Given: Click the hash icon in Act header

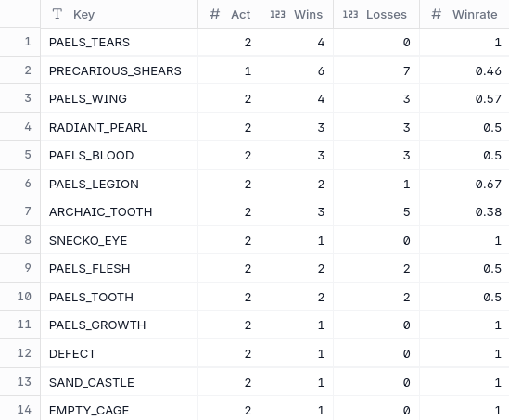Looking at the screenshot, I should [x=214, y=14].
